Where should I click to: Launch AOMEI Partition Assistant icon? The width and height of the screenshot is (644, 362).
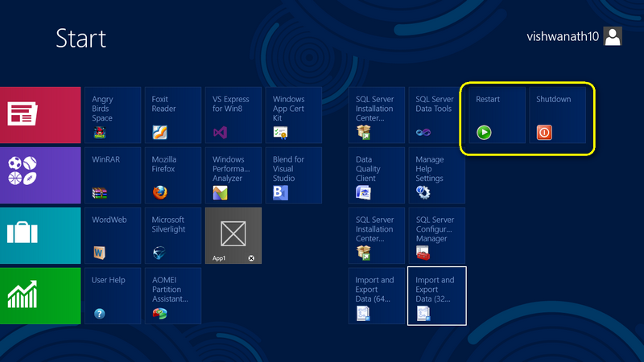[x=159, y=314]
